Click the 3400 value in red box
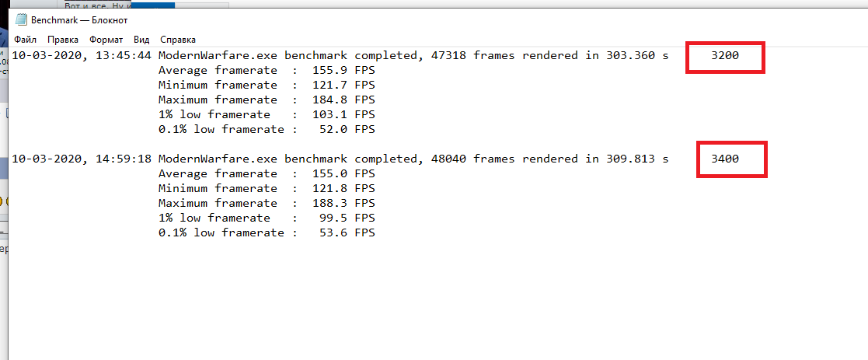 725,159
